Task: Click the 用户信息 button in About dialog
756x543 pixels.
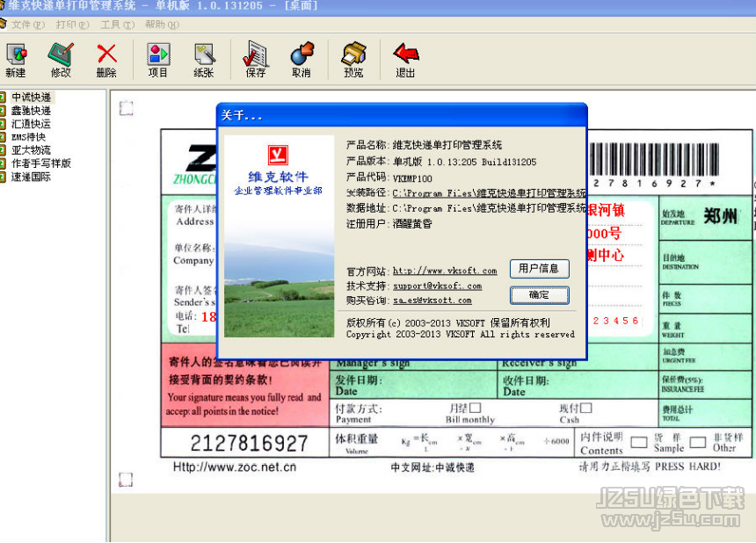Action: [x=540, y=268]
